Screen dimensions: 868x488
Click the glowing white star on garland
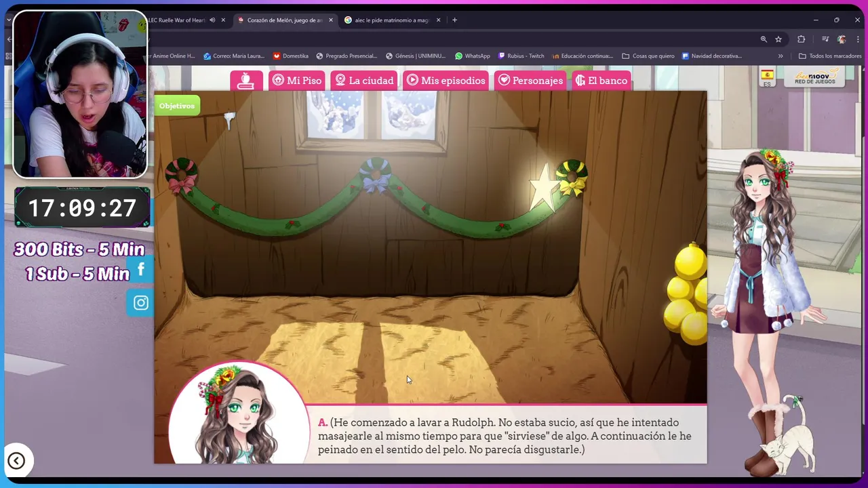click(x=544, y=186)
